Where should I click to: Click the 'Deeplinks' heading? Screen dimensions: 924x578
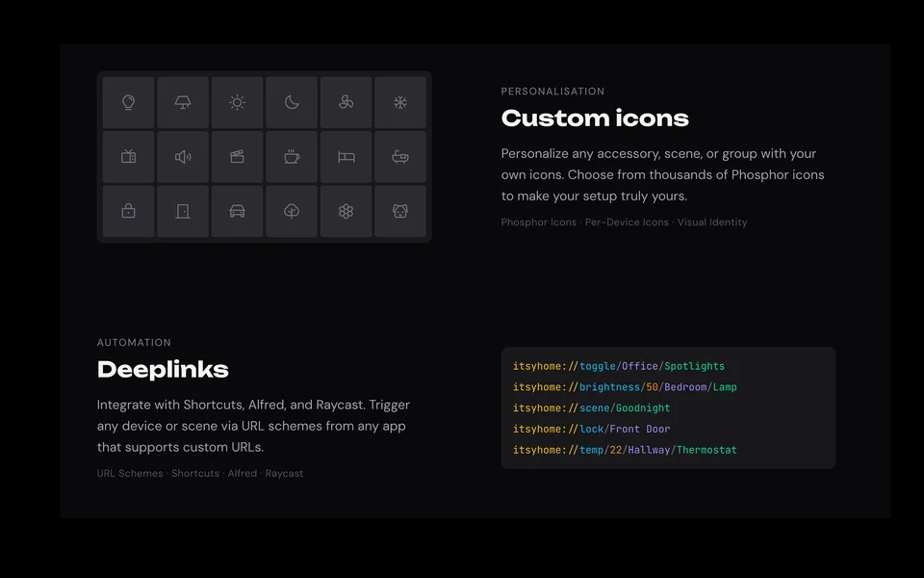click(x=163, y=369)
